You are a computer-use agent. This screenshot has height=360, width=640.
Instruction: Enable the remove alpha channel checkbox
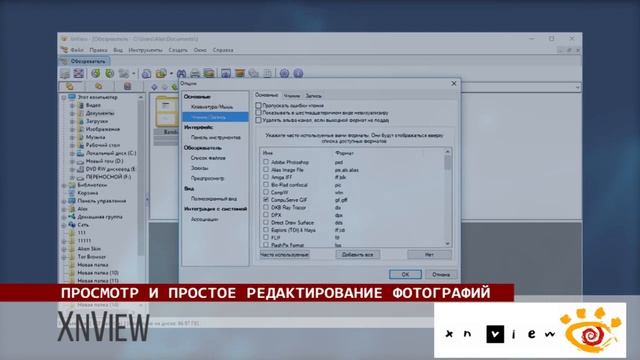pos(258,120)
